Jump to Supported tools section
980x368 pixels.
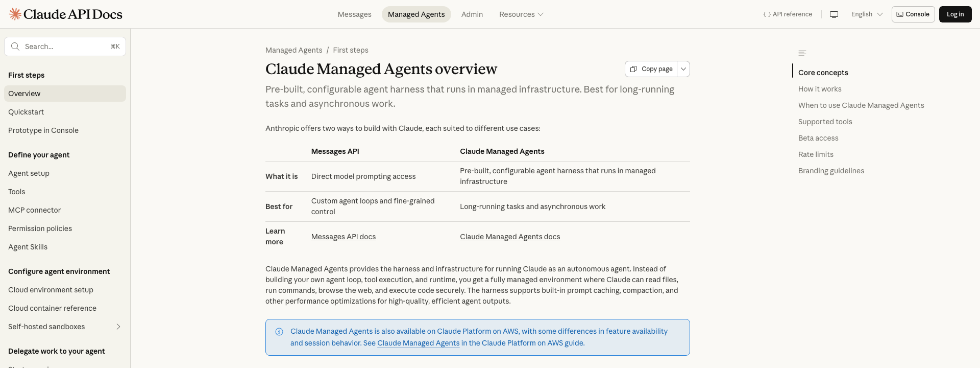pos(825,122)
